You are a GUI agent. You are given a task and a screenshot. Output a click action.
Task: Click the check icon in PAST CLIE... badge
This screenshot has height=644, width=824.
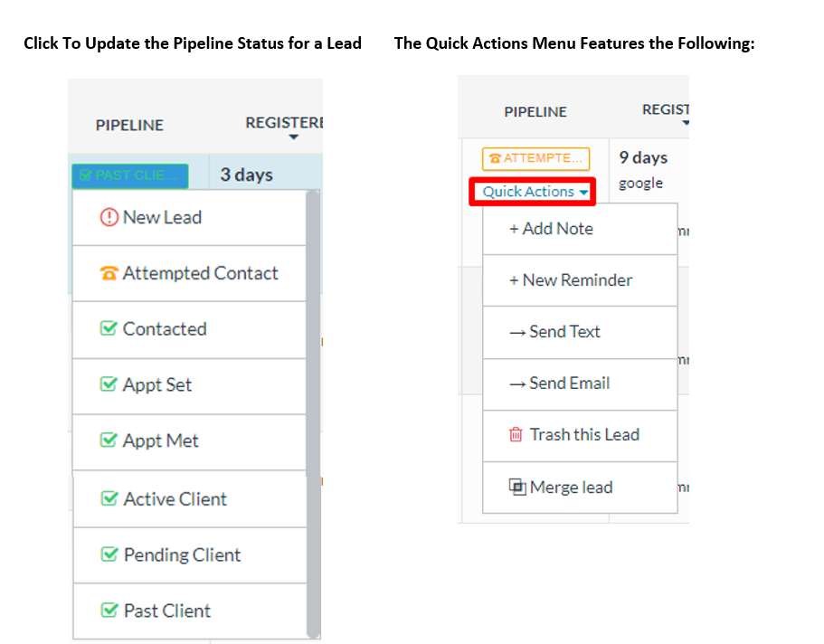[x=85, y=175]
